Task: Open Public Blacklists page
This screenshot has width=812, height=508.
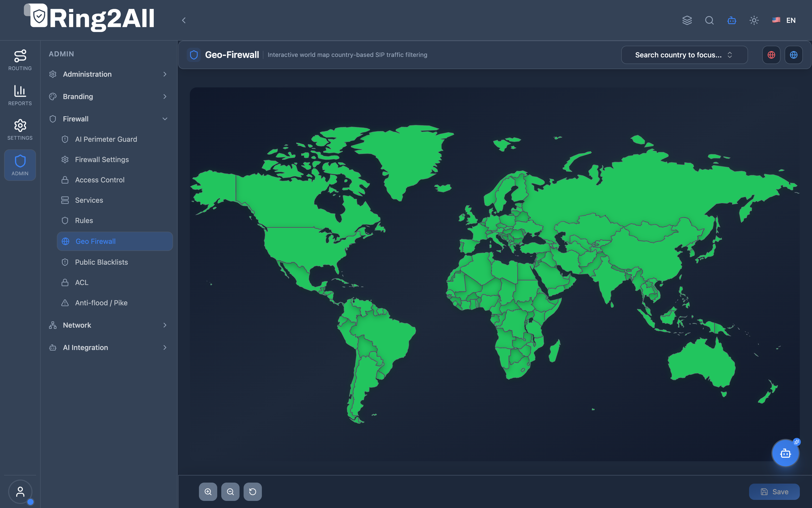Action: (115, 262)
